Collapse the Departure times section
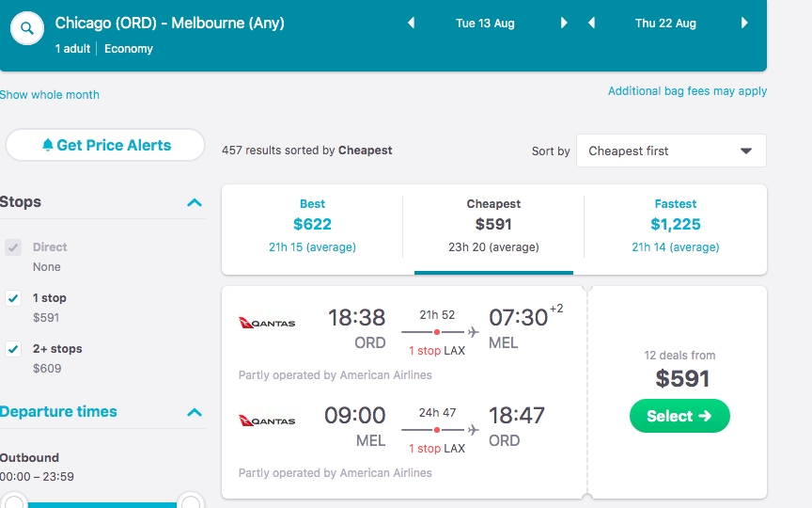Viewport: 812px width, 508px height. (x=195, y=412)
